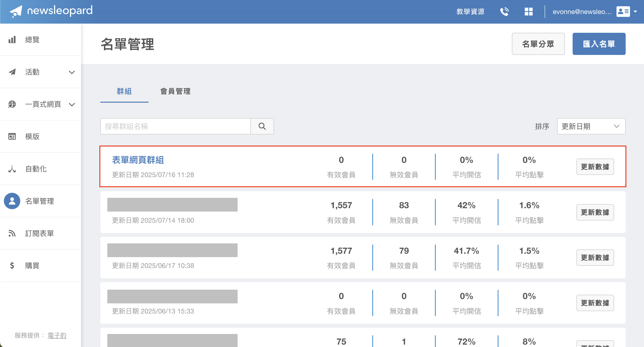Open 總覽 in the sidebar
Screen dimensions: 644x347
[32, 40]
